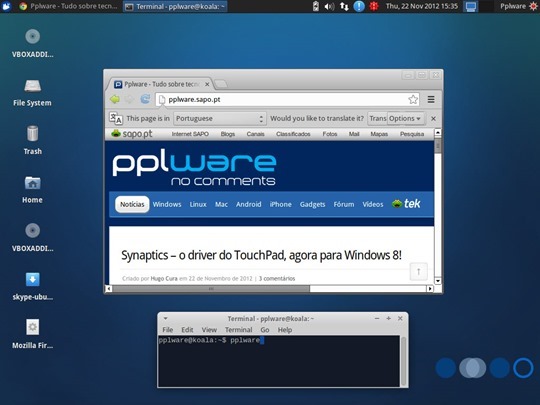Open File System desktop icon
540x405 pixels.
click(x=32, y=86)
